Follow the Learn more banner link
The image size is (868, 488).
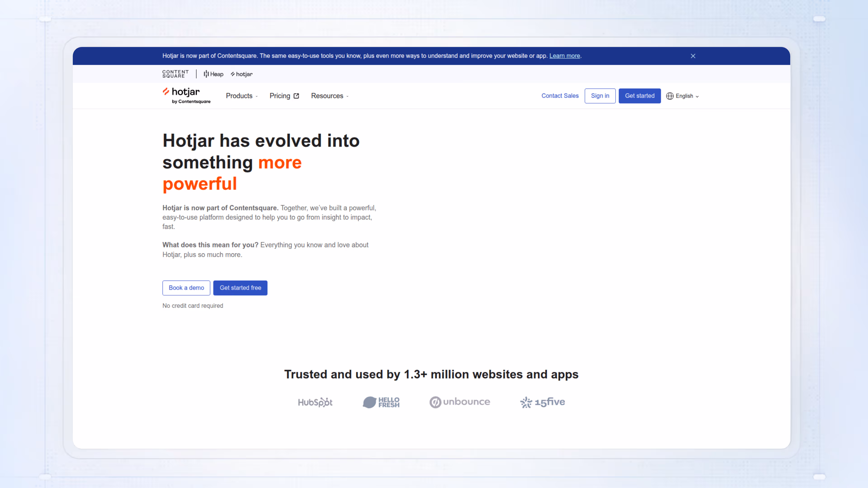(564, 56)
